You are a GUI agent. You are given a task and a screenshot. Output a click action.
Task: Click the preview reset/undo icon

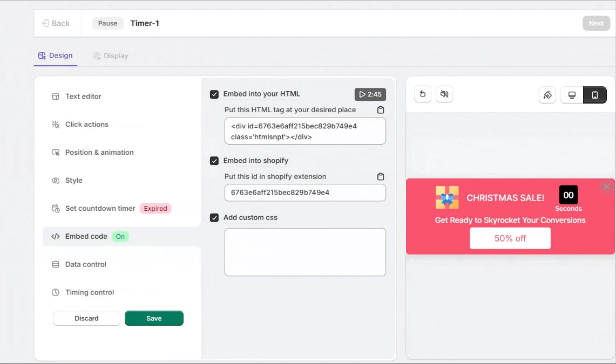[x=423, y=94]
